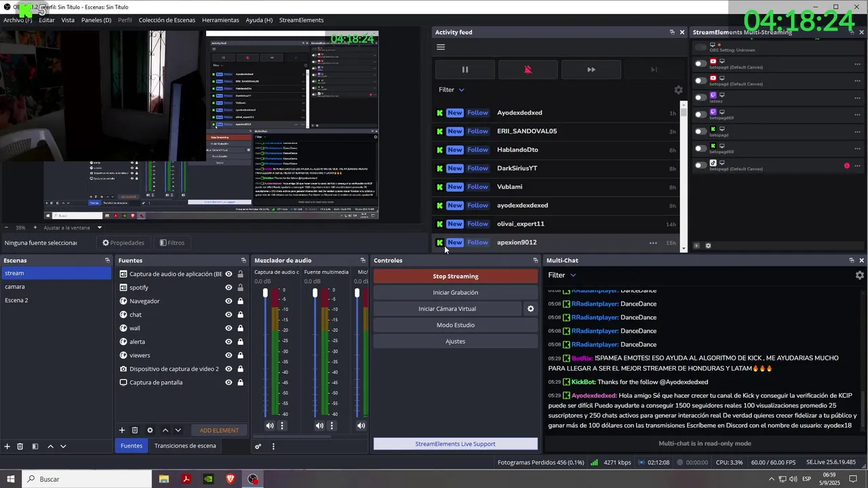Screen dimensions: 868x488
Task: Adjust Fuente multimedia volume fader
Action: [x=315, y=293]
